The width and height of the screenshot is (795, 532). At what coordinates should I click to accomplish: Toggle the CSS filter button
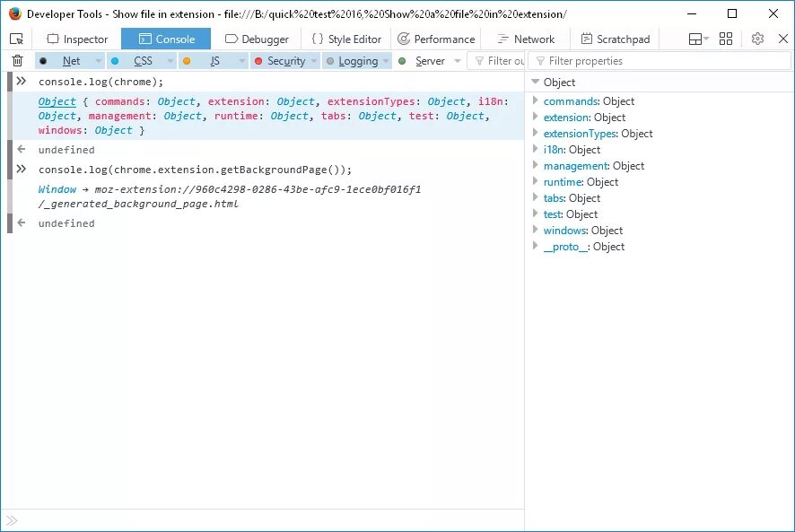tap(135, 61)
